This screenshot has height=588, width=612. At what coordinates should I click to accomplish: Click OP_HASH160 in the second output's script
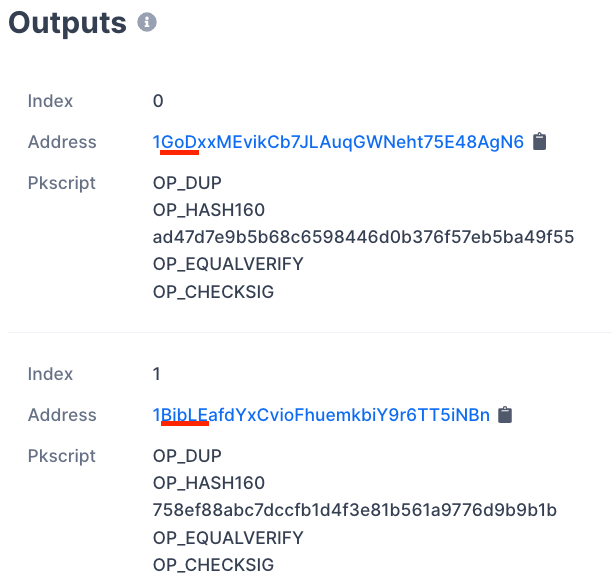(x=209, y=483)
